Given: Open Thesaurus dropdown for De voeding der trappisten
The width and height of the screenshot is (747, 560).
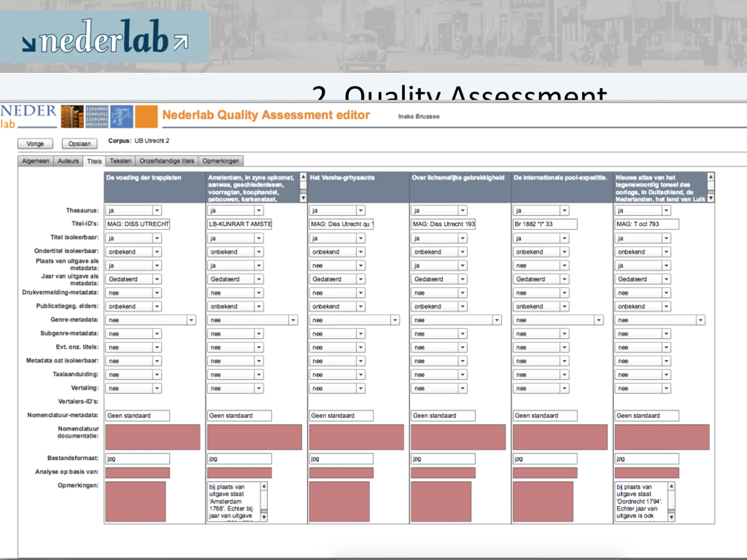Looking at the screenshot, I should click(133, 211).
